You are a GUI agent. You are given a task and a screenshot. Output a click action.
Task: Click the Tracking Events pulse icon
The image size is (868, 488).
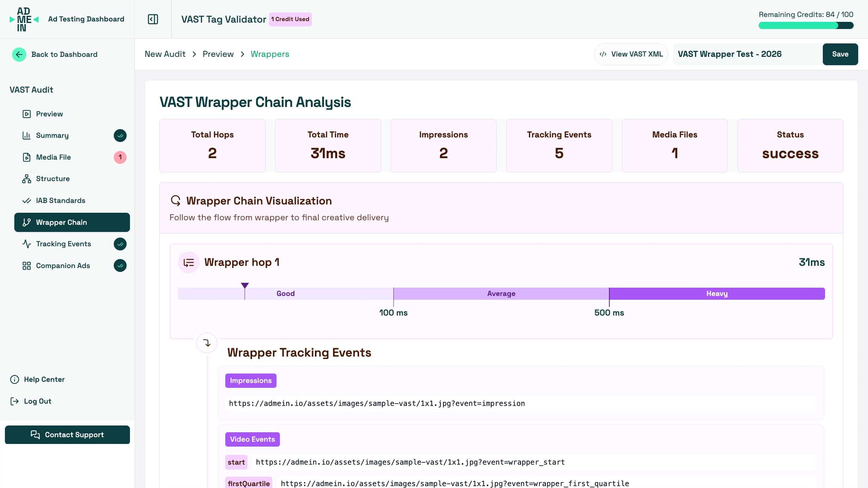(x=26, y=244)
